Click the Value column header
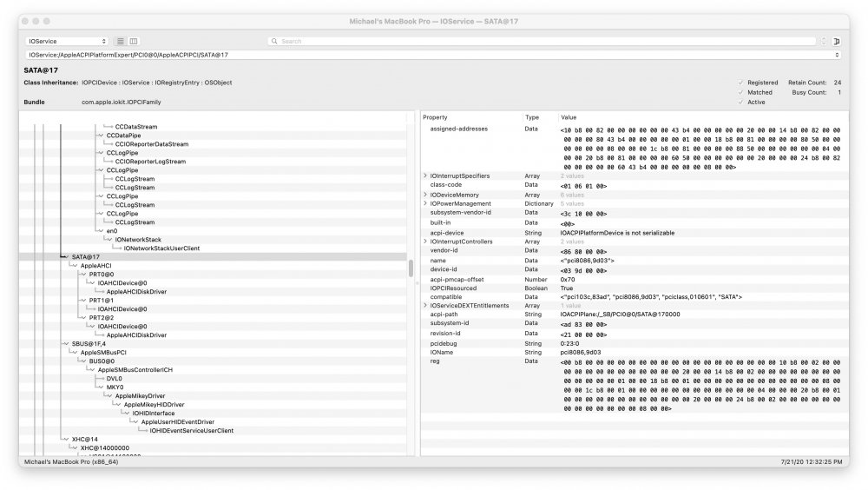Image resolution: width=868 pixels, height=490 pixels. pos(569,117)
